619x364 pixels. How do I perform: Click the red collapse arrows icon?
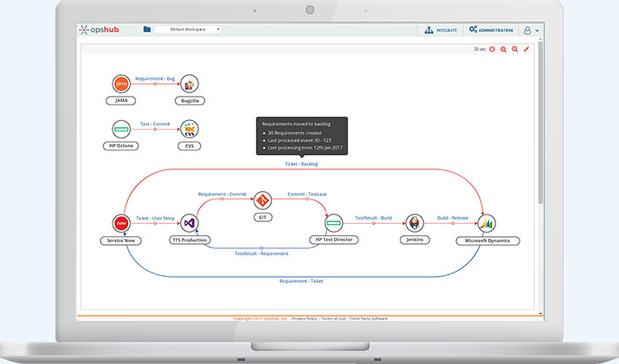[x=526, y=50]
